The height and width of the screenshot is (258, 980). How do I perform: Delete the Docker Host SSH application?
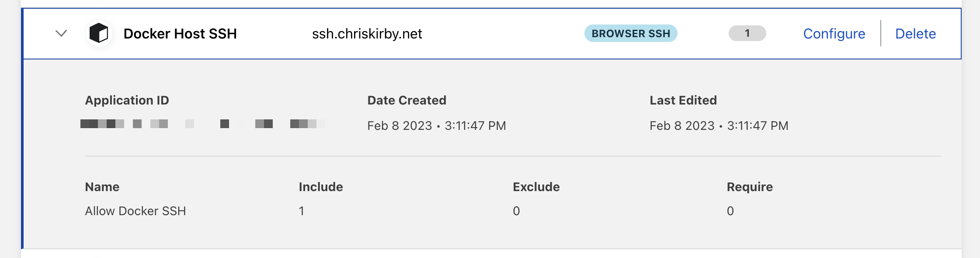tap(915, 34)
